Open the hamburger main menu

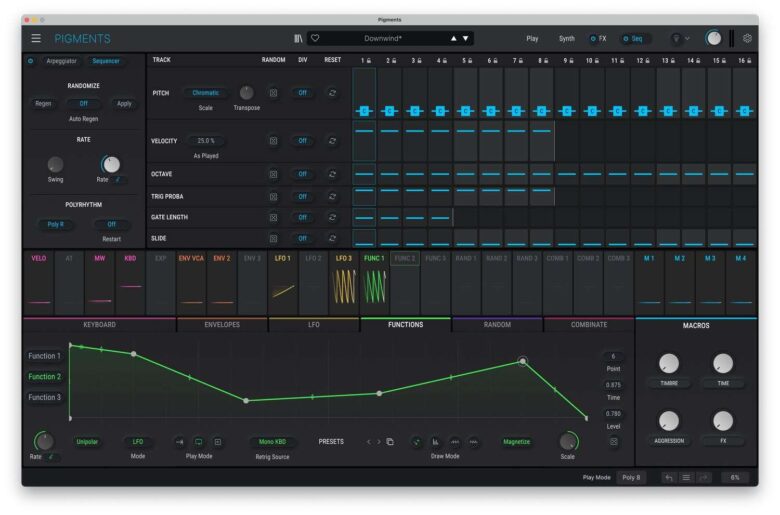(36, 38)
